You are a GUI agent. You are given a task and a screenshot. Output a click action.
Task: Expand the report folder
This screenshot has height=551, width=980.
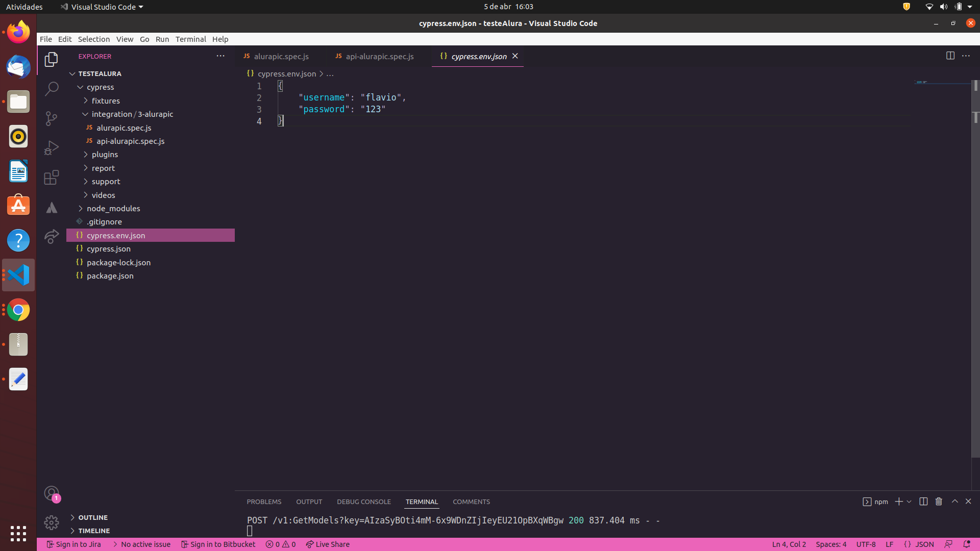pyautogui.click(x=151, y=168)
